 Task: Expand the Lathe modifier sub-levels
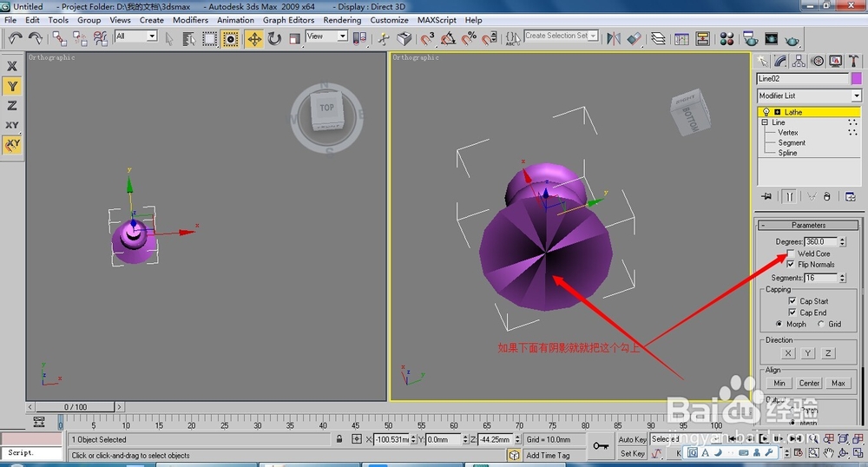pyautogui.click(x=777, y=112)
